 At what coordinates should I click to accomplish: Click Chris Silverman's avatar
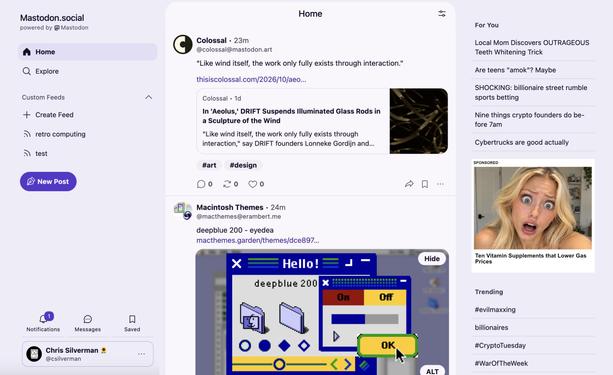coord(34,354)
